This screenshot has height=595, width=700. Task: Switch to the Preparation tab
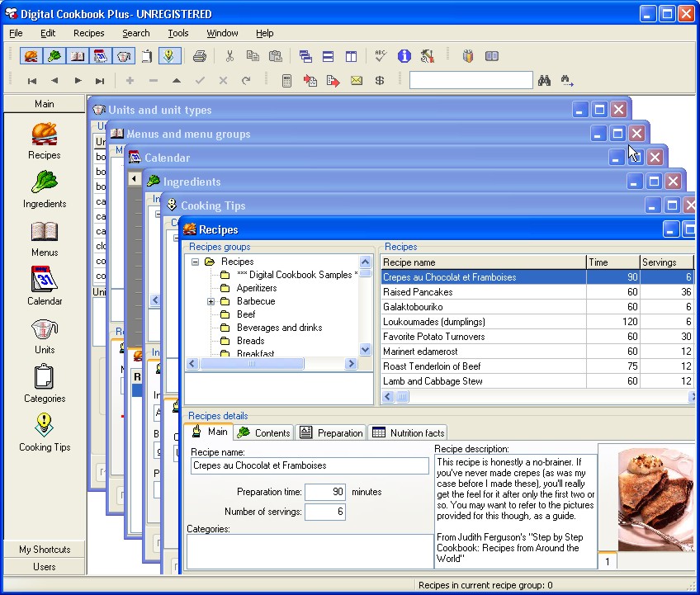[331, 432]
